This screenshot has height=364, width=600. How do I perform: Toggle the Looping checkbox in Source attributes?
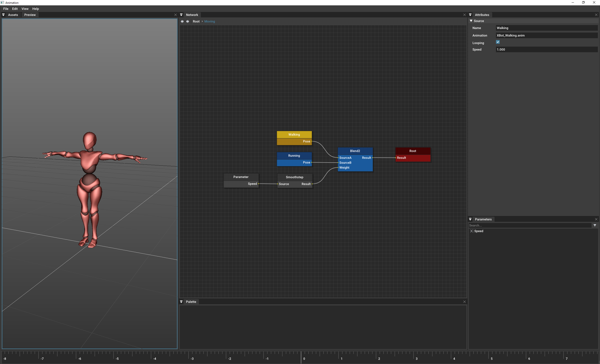click(x=498, y=42)
